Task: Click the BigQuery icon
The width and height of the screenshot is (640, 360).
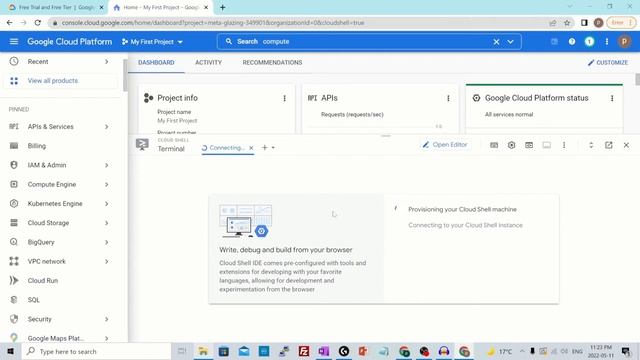Action: (14, 242)
